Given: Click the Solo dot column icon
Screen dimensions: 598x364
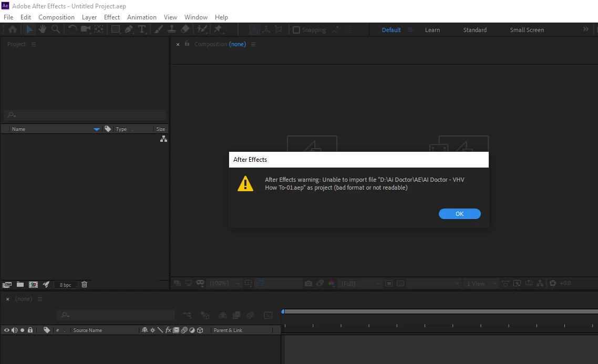Looking at the screenshot, I should [23, 330].
